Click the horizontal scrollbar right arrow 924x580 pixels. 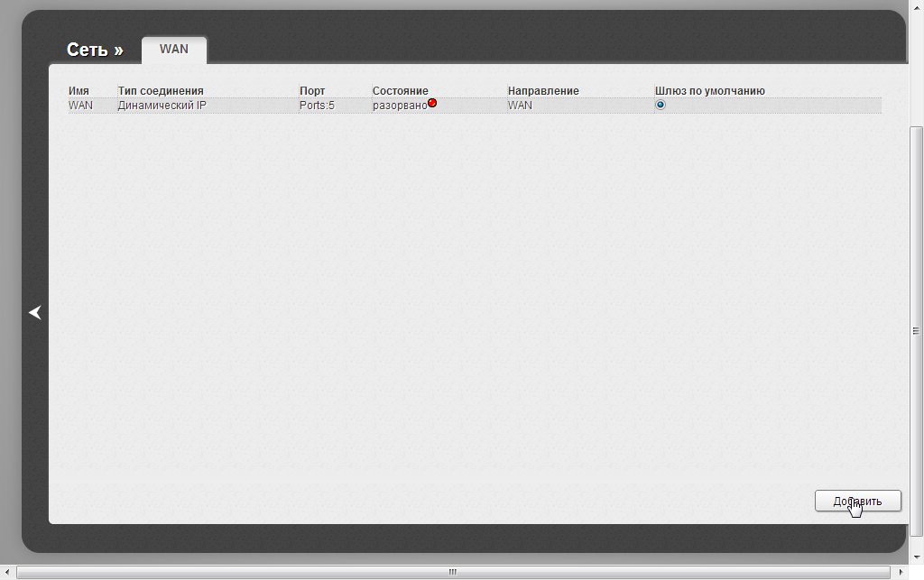point(901,573)
